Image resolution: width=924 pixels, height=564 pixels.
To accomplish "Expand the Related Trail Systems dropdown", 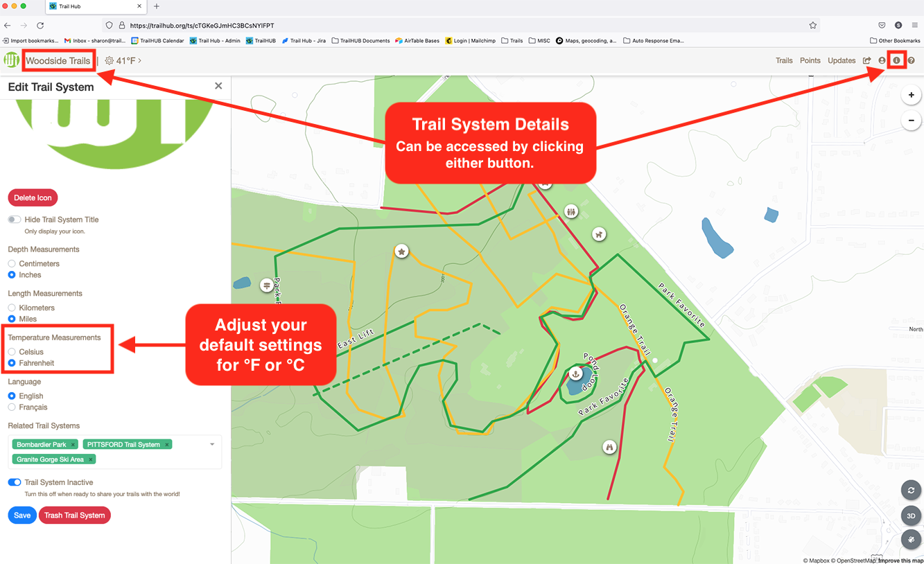I will coord(212,445).
